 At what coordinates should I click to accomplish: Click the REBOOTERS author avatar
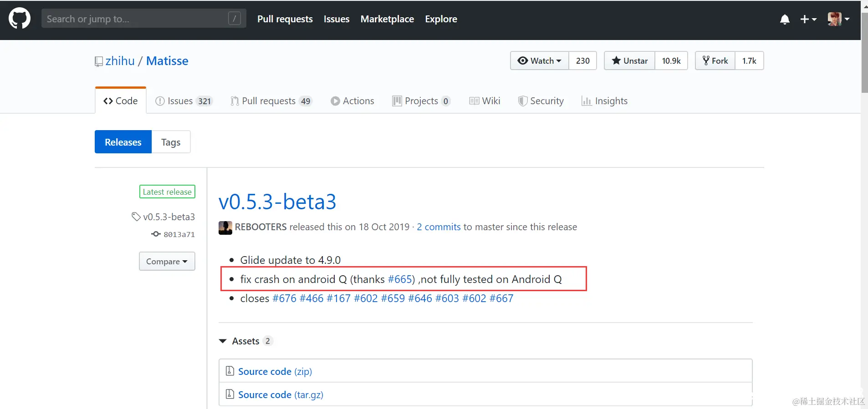tap(225, 227)
